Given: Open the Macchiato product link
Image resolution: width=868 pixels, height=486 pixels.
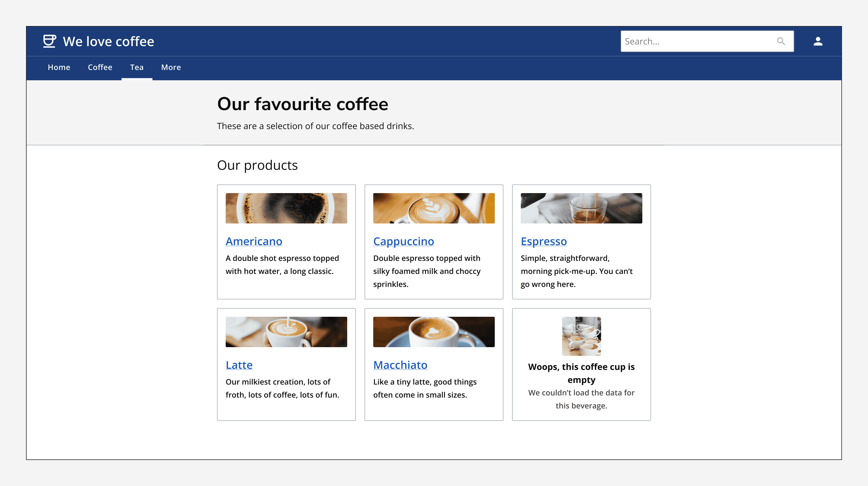Looking at the screenshot, I should click(x=400, y=365).
